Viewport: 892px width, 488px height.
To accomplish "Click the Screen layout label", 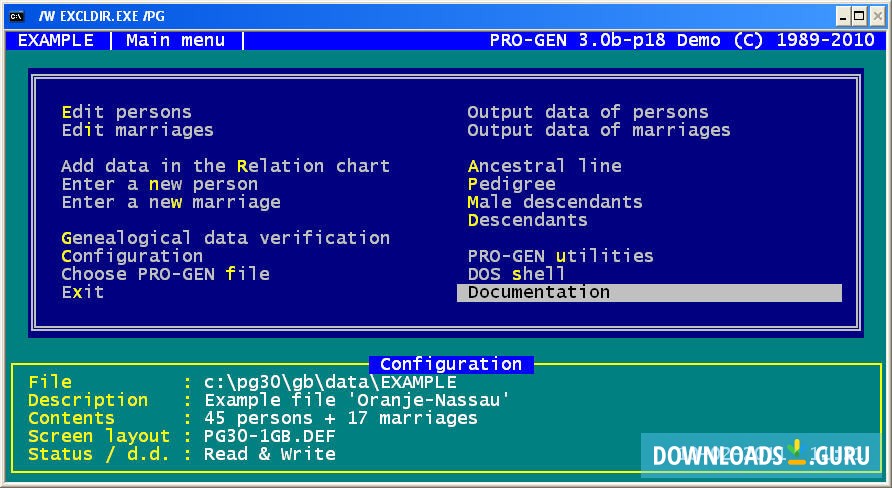I will click(x=99, y=437).
